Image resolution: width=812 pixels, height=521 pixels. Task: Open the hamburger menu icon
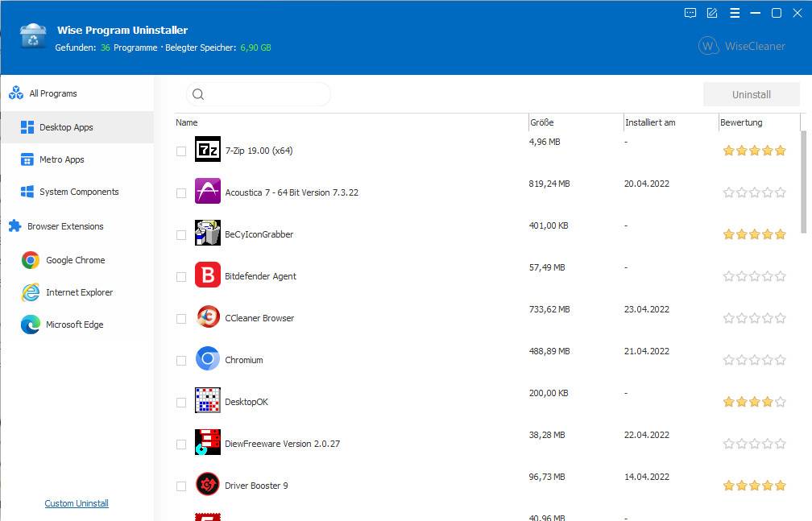point(735,13)
